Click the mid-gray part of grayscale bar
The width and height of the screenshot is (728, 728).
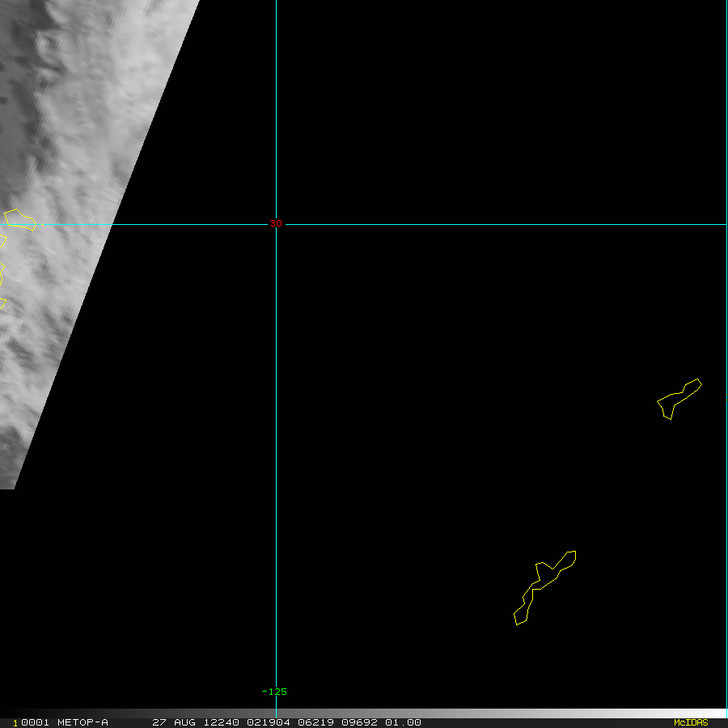click(364, 713)
